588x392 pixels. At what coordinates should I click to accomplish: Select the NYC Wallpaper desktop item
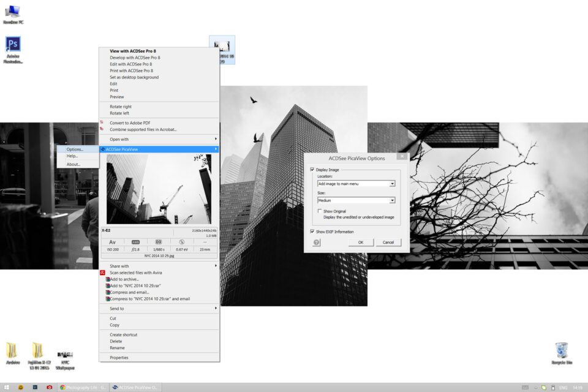tap(65, 360)
